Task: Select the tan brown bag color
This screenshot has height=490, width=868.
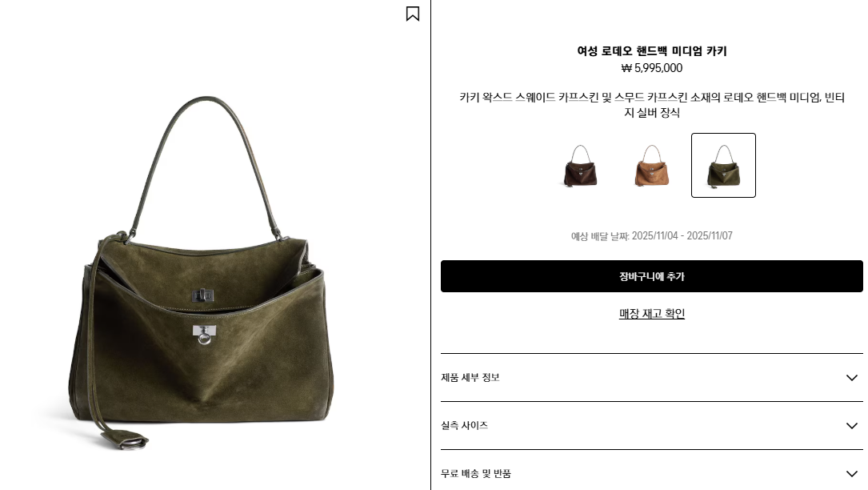Action: pyautogui.click(x=651, y=165)
